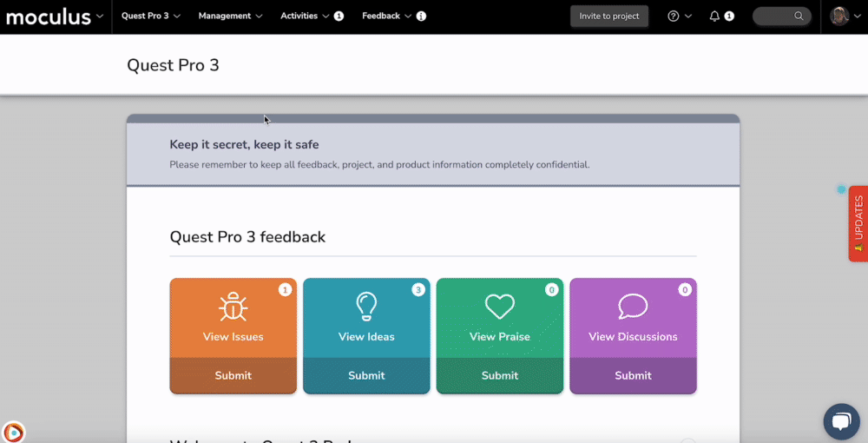This screenshot has height=443, width=868.
Task: Submit a new discussion
Action: (634, 375)
